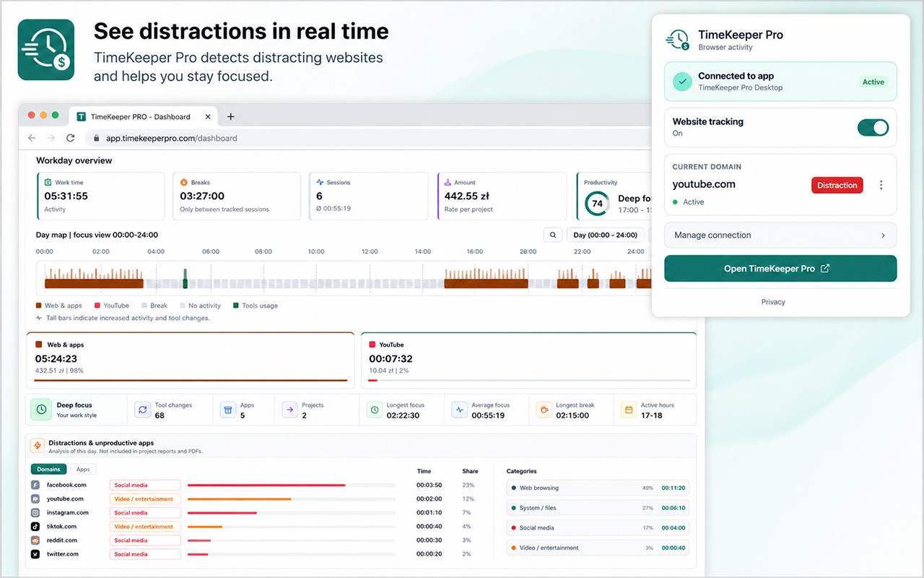Click the facebook.com time 00:03:50
This screenshot has width=924, height=578.
pos(429,486)
